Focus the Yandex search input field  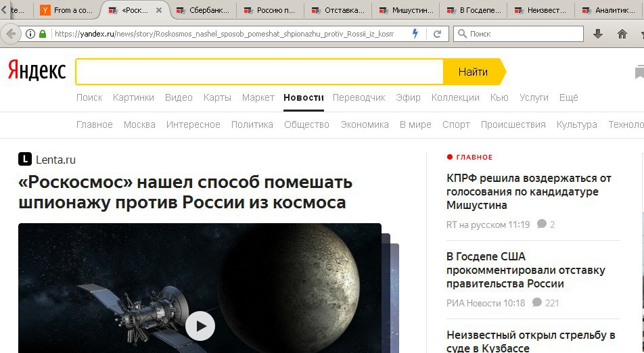pos(260,72)
